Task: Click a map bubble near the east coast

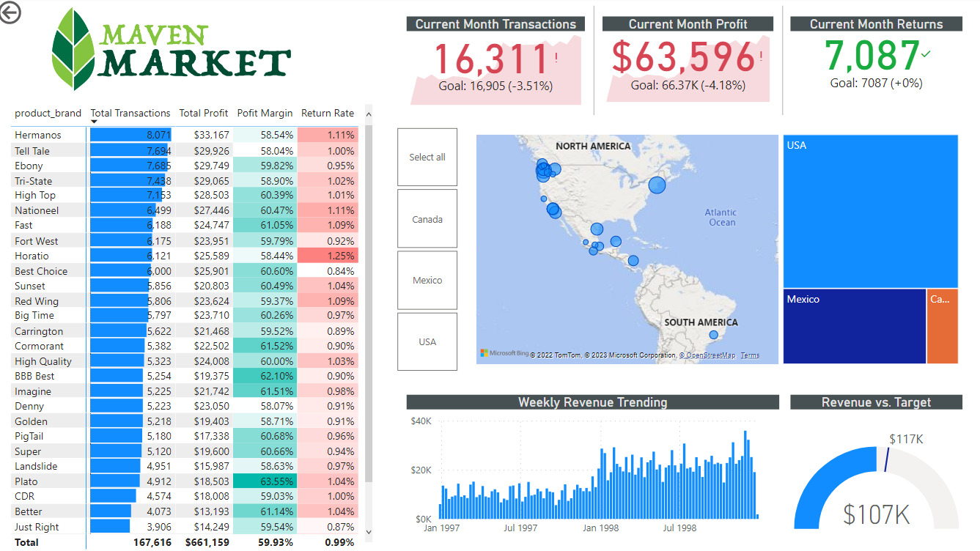Action: 657,185
